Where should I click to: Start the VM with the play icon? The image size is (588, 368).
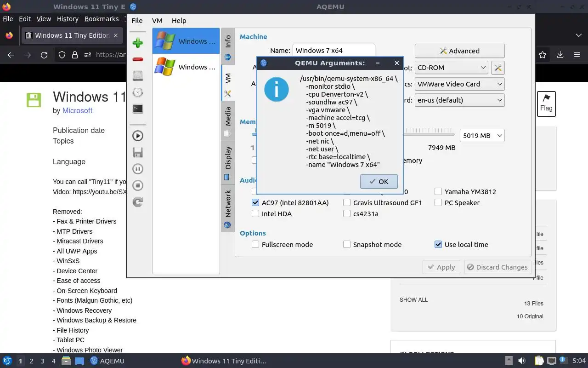(137, 136)
